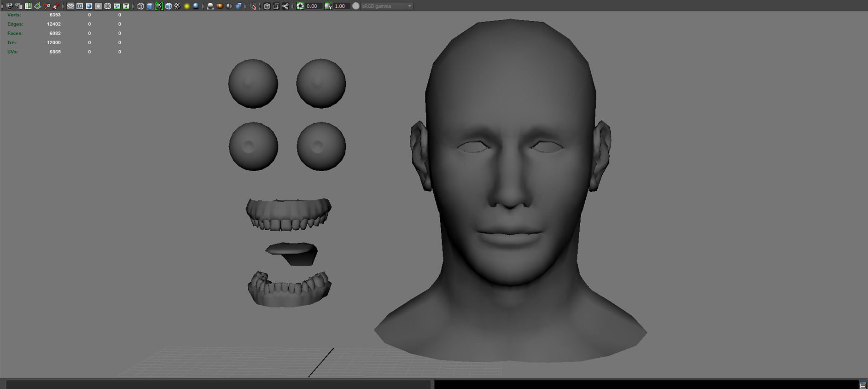
Task: Toggle the viewport Grid display
Action: 70,6
